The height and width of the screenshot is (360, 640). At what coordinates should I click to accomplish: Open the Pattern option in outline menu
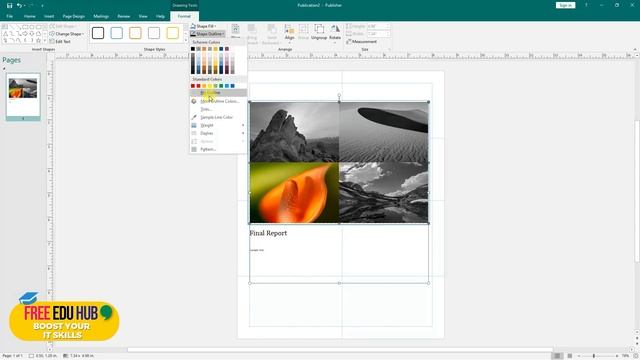click(x=218, y=149)
